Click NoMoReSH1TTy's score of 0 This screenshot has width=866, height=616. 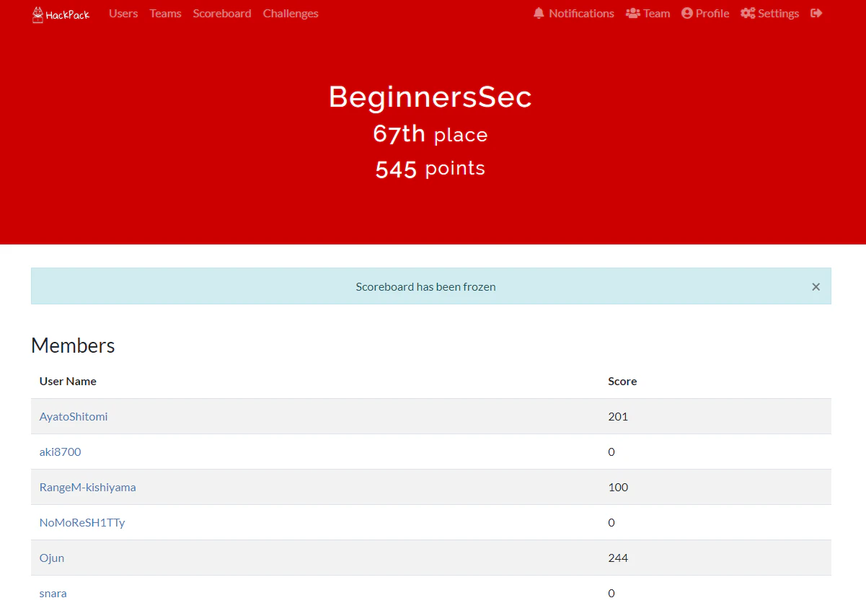click(x=611, y=522)
